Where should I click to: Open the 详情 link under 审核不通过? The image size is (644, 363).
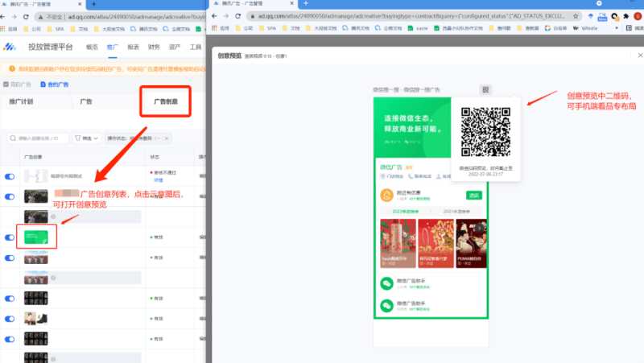coord(158,180)
